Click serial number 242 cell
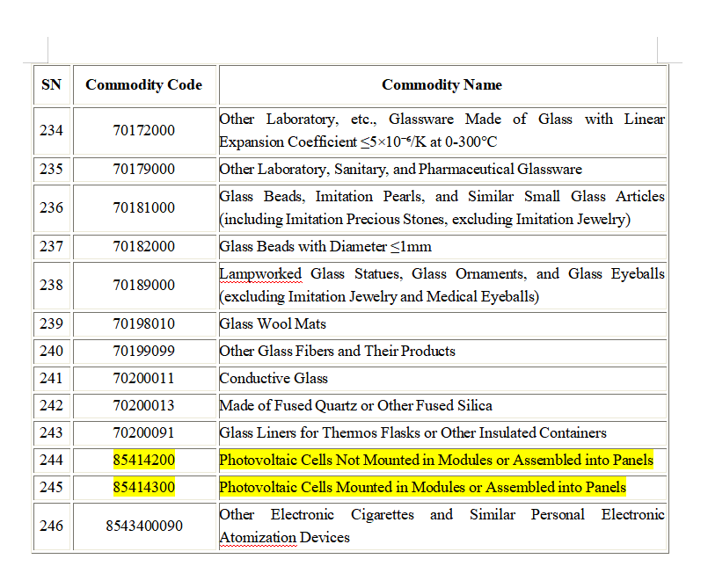708x588 pixels. coord(51,405)
